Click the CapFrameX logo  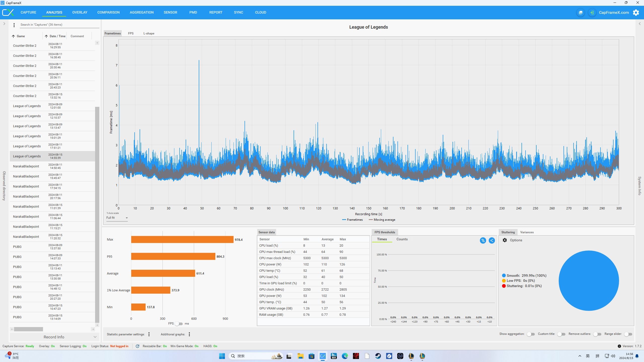tap(8, 12)
